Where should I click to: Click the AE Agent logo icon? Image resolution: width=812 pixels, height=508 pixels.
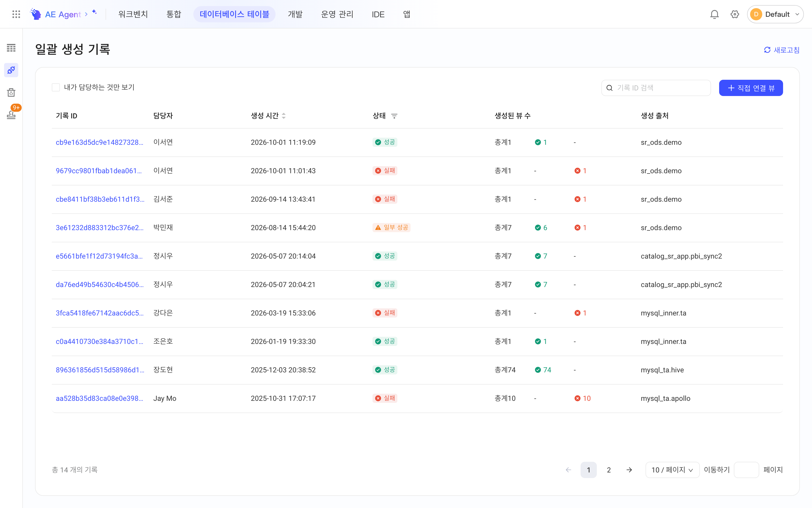[36, 14]
